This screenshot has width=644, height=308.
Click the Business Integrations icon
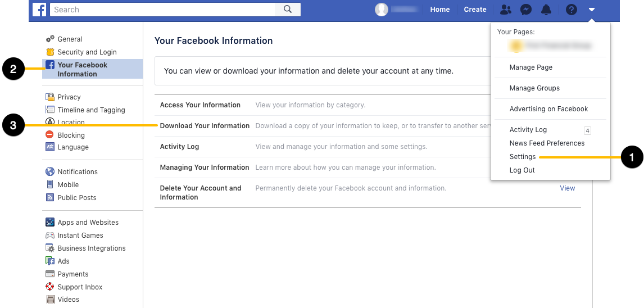(50, 248)
